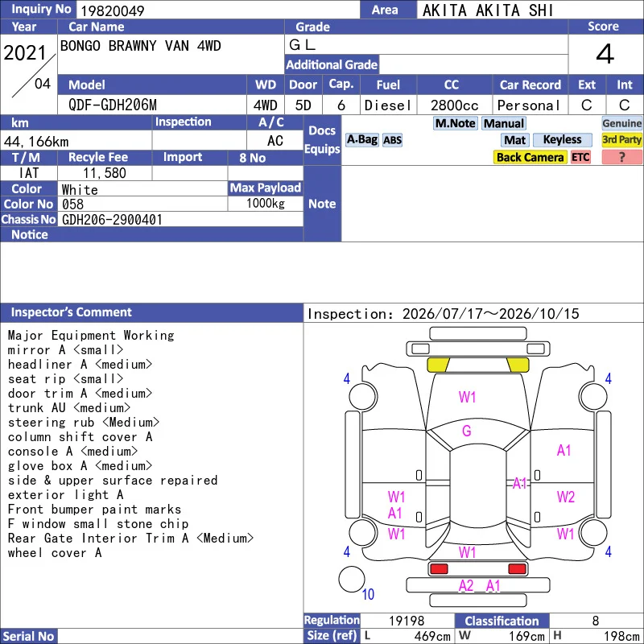Select the M.Note document badge
Image resolution: width=644 pixels, height=644 pixels.
(455, 123)
